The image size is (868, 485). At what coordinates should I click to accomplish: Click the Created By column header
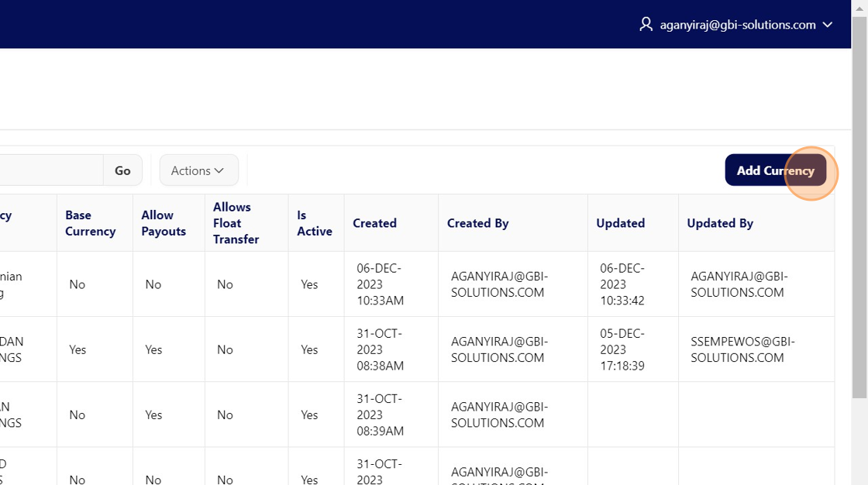477,223
